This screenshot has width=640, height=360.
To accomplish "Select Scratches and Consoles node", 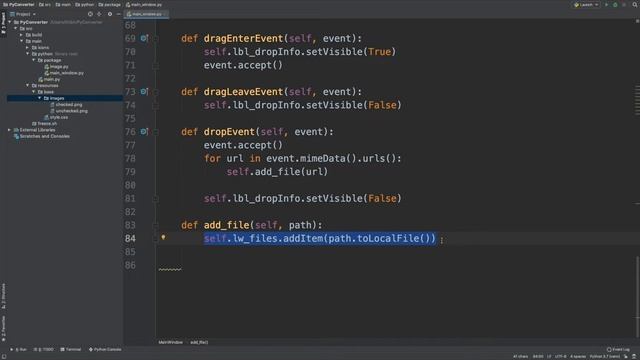I will [x=42, y=136].
